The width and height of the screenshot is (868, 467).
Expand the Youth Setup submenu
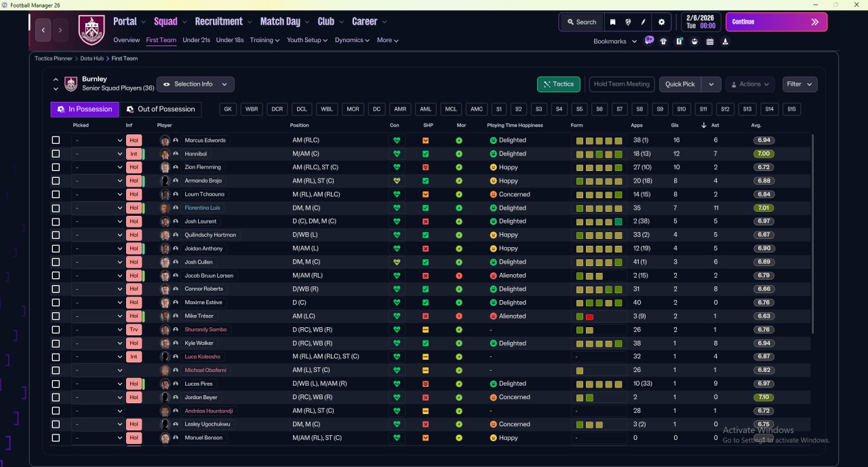click(x=307, y=40)
